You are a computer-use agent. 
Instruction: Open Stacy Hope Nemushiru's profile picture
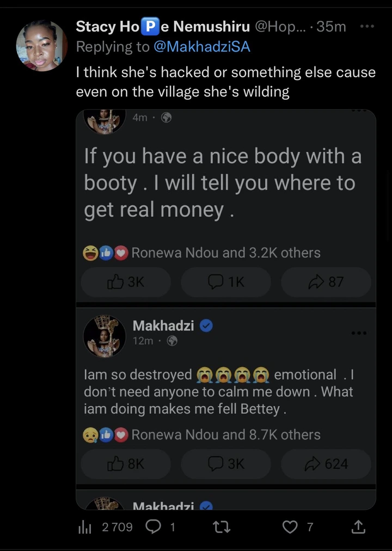(42, 46)
